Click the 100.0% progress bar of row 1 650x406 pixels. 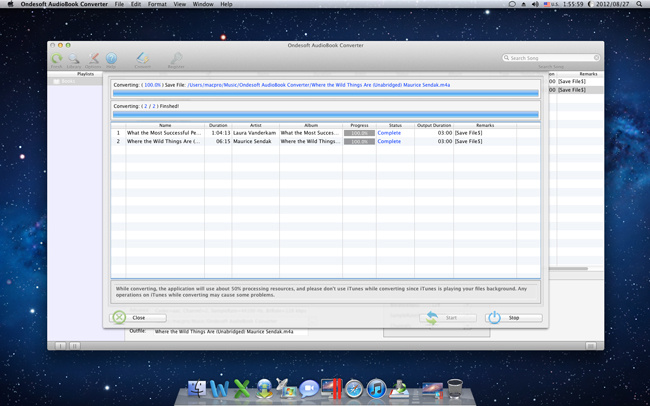(359, 133)
